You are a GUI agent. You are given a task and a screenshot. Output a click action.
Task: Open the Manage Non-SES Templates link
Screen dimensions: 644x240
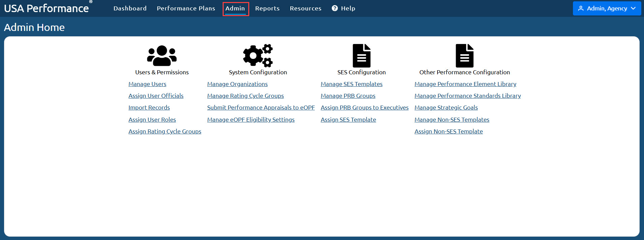click(x=452, y=120)
